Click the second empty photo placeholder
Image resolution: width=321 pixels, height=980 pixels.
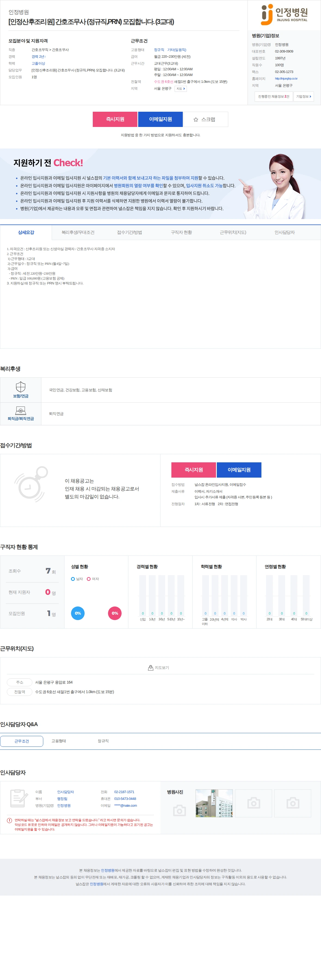253,803
